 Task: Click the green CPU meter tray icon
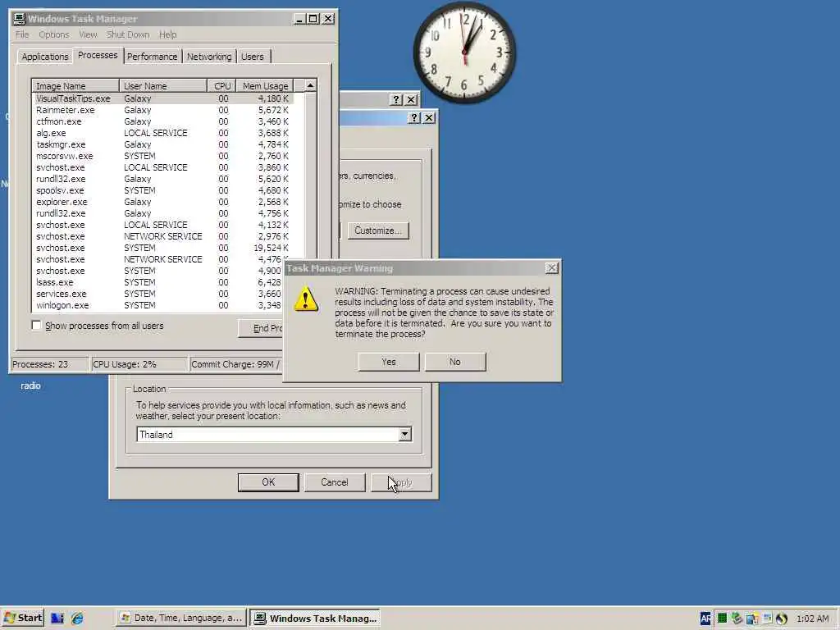point(722,619)
